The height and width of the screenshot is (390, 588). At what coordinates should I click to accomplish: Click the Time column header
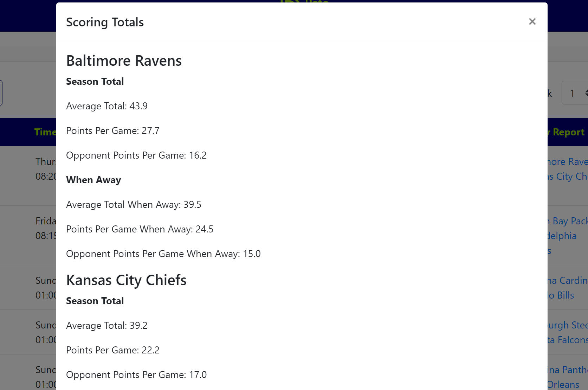point(45,132)
